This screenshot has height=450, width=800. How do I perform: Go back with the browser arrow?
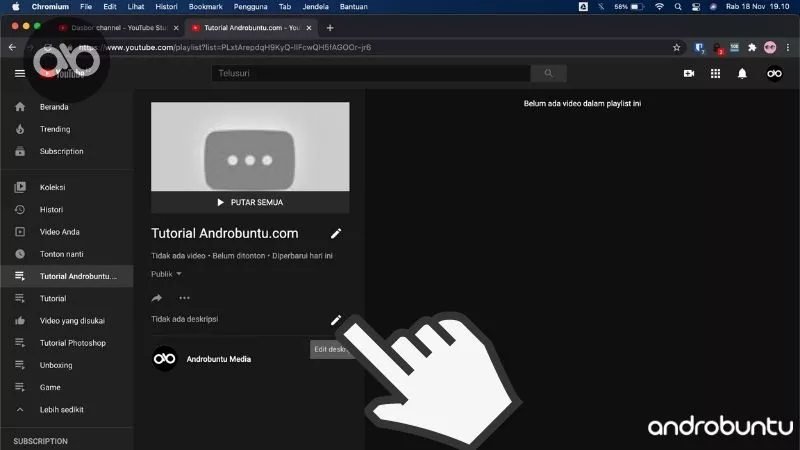pyautogui.click(x=12, y=47)
